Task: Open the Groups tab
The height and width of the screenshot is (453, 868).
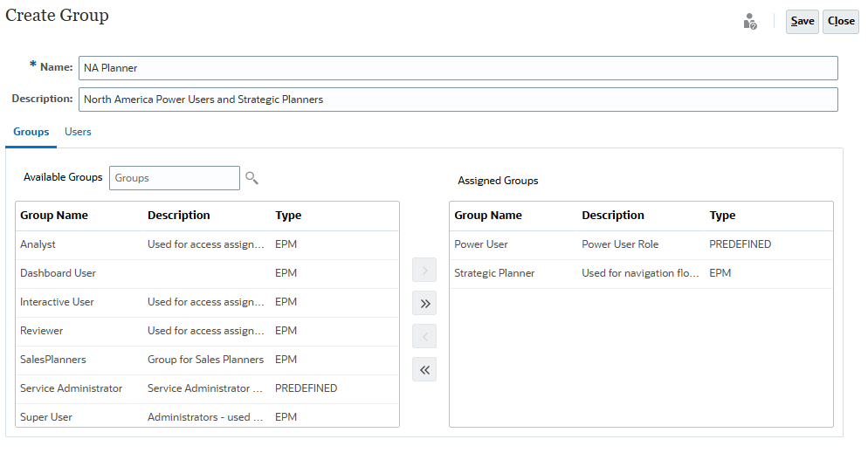Action: (x=31, y=132)
